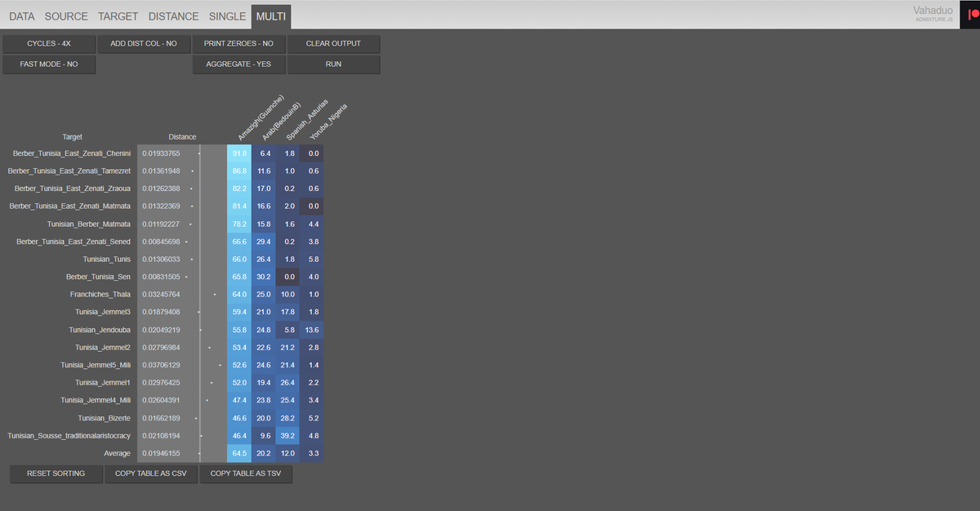Sort by the Distance column header
Image resolution: width=980 pixels, height=511 pixels.
point(182,136)
